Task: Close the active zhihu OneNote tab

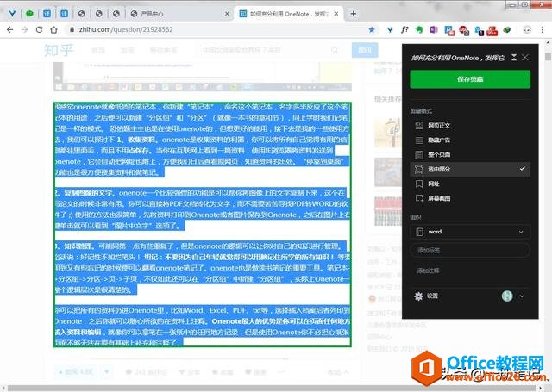Action: pos(336,14)
